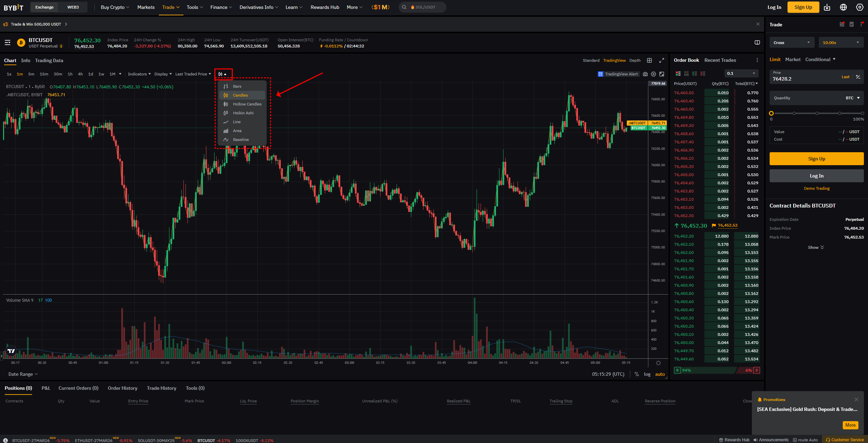
Task: Open the trade panel calculator icon
Action: click(x=852, y=24)
